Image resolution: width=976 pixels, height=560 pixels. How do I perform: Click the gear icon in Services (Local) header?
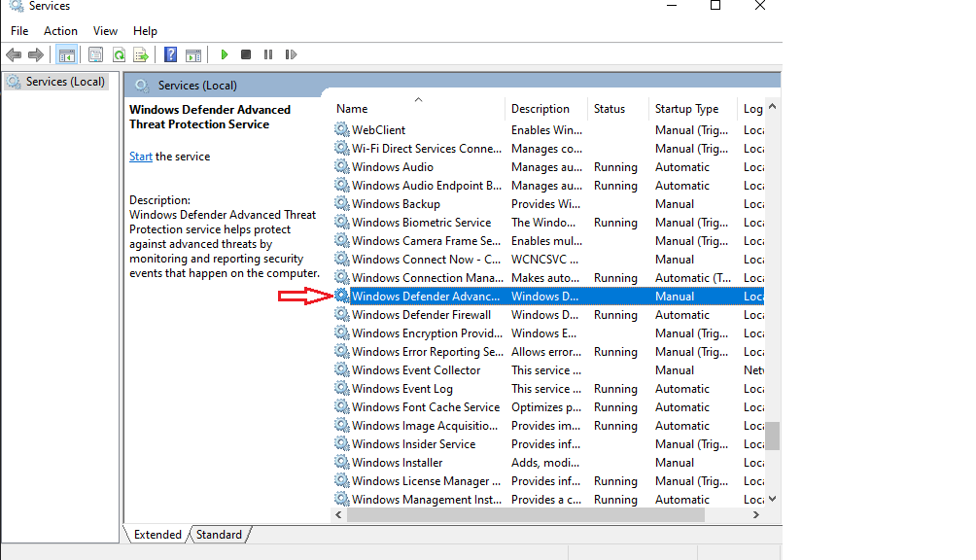point(142,86)
